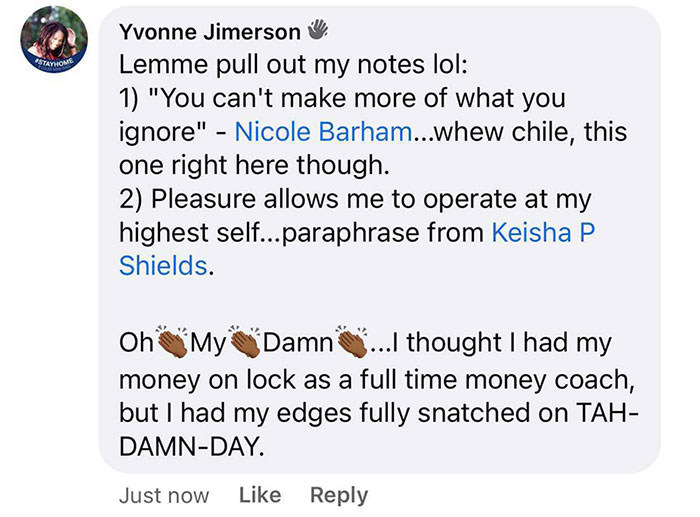Click the clapping emoji after Damn

pyautogui.click(x=352, y=344)
